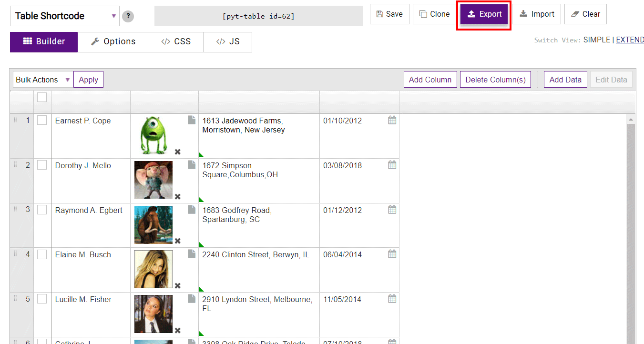Viewport: 644px width, 344px height.
Task: Open calendar picker for date 01/10/2012
Action: tap(392, 121)
